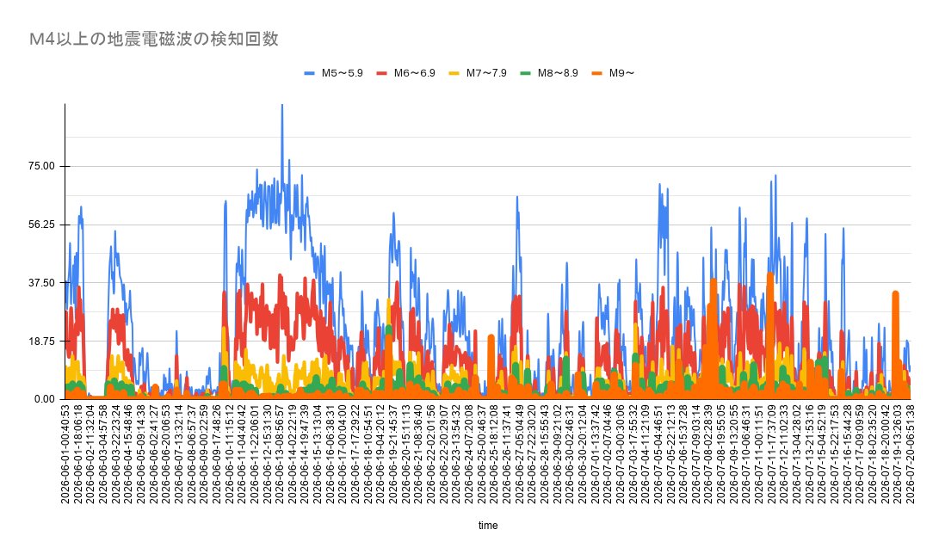Viewport: 939px width, 560px height.
Task: Click x-axis label 2026-07-03-00:30:06
Action: pos(621,454)
